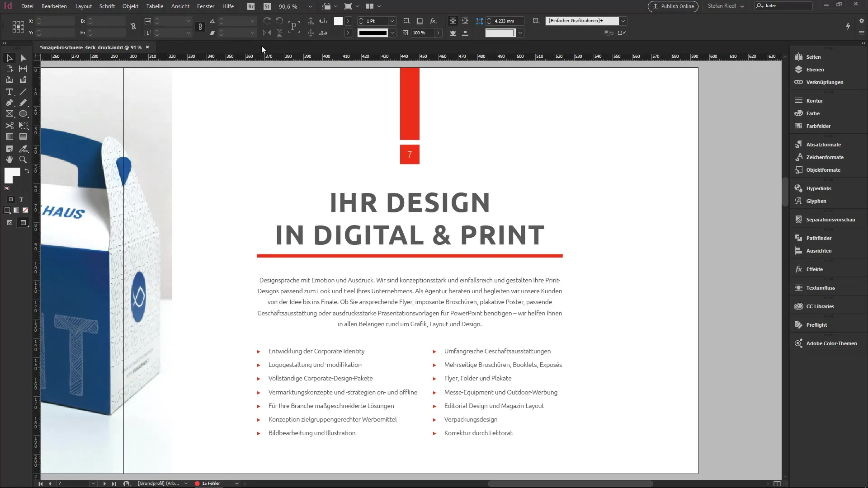Set formatting affects container
This screenshot has width=868, height=488.
pos(11,199)
